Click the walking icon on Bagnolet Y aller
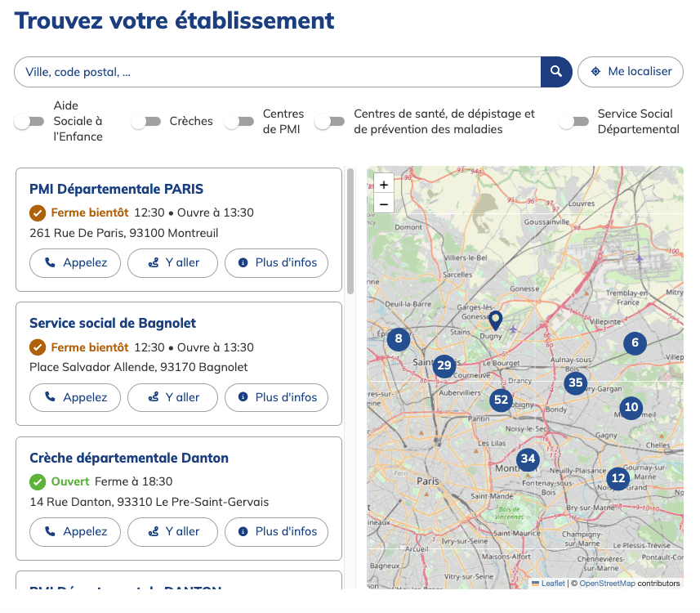The image size is (700, 613). 154,397
